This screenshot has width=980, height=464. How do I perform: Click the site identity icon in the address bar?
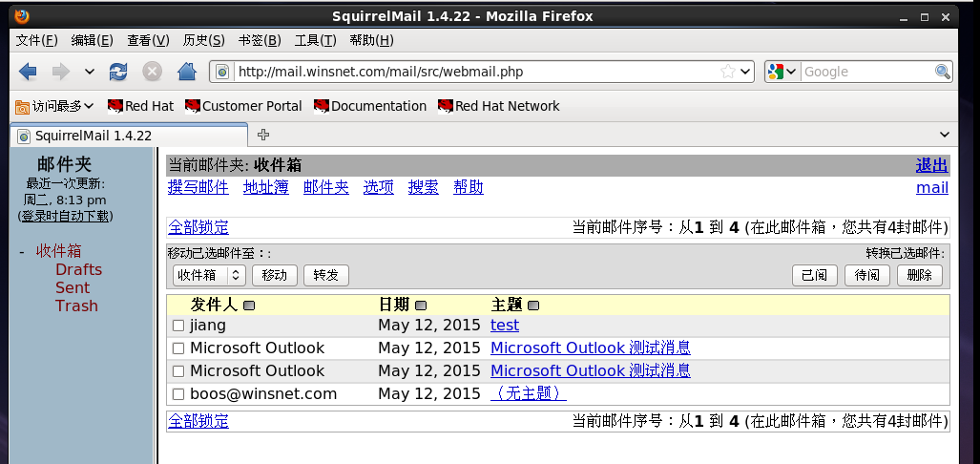click(222, 72)
